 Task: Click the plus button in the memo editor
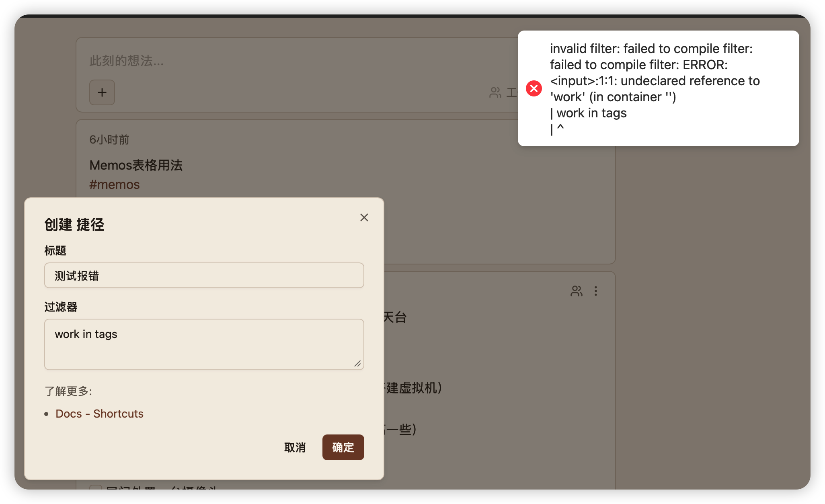pos(102,92)
